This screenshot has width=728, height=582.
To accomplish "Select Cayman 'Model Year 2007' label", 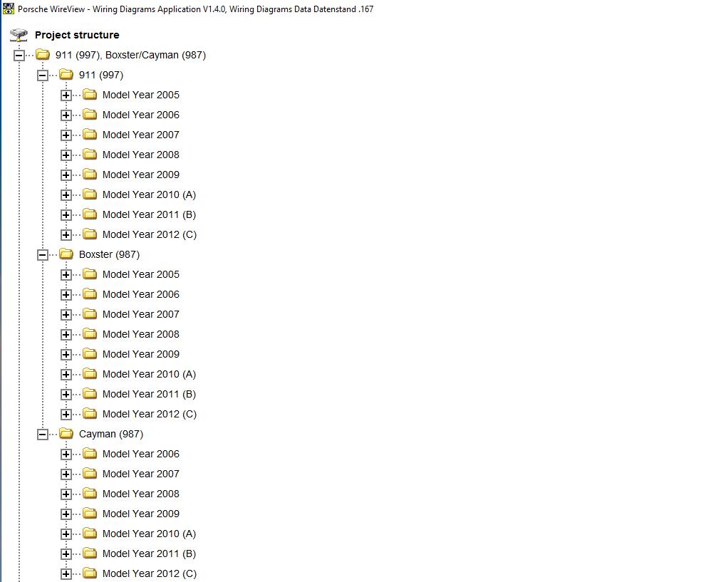I will 140,474.
